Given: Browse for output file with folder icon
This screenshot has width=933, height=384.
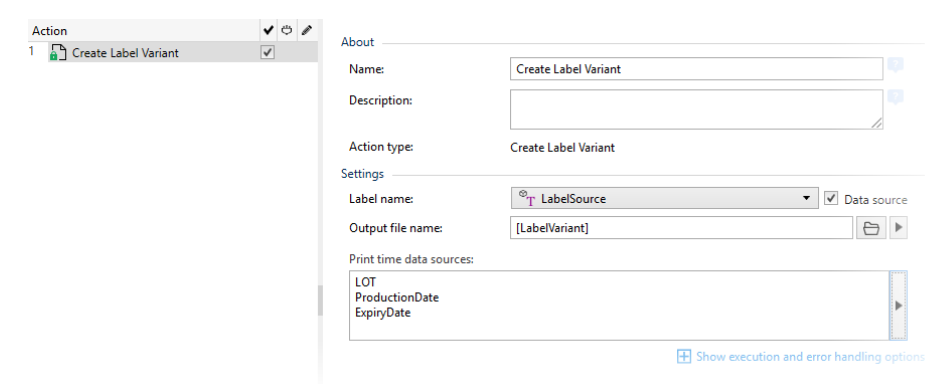Looking at the screenshot, I should click(x=871, y=229).
